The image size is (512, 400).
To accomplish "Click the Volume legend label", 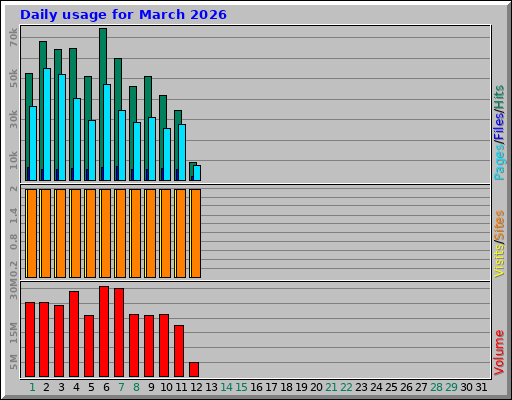I will 499,353.
